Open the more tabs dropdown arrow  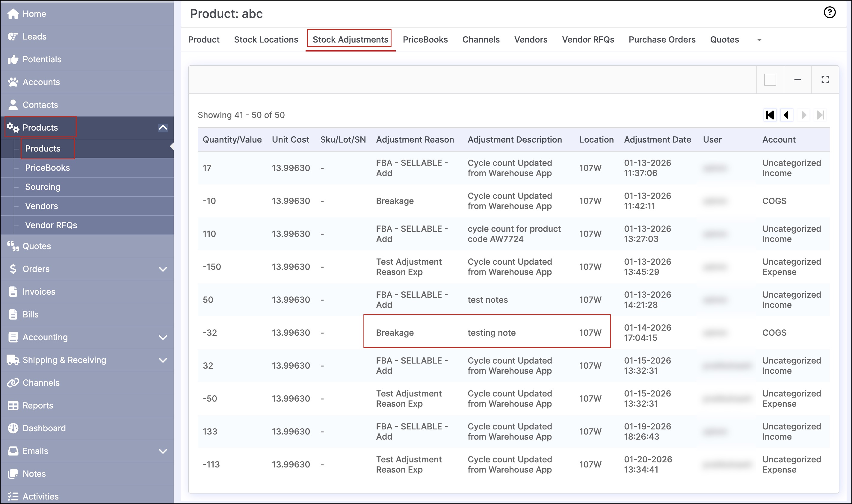(759, 40)
